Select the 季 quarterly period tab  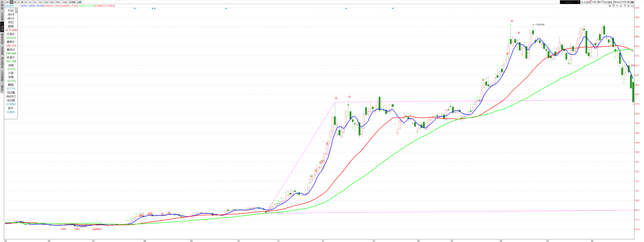tap(22, 2)
